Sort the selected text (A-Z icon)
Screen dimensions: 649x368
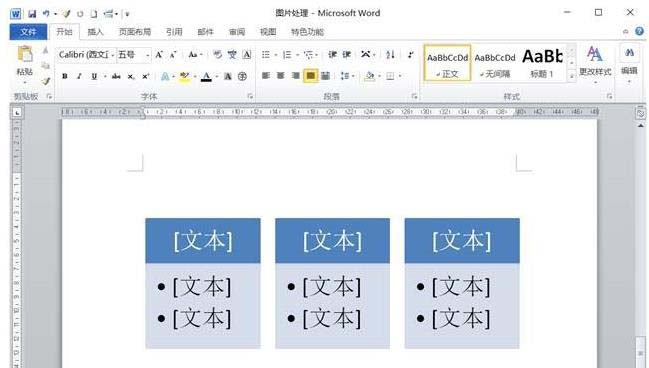click(x=390, y=55)
